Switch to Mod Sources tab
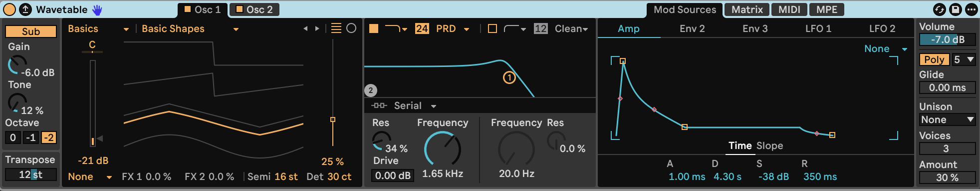This screenshot has height=191, width=980. coord(685,9)
